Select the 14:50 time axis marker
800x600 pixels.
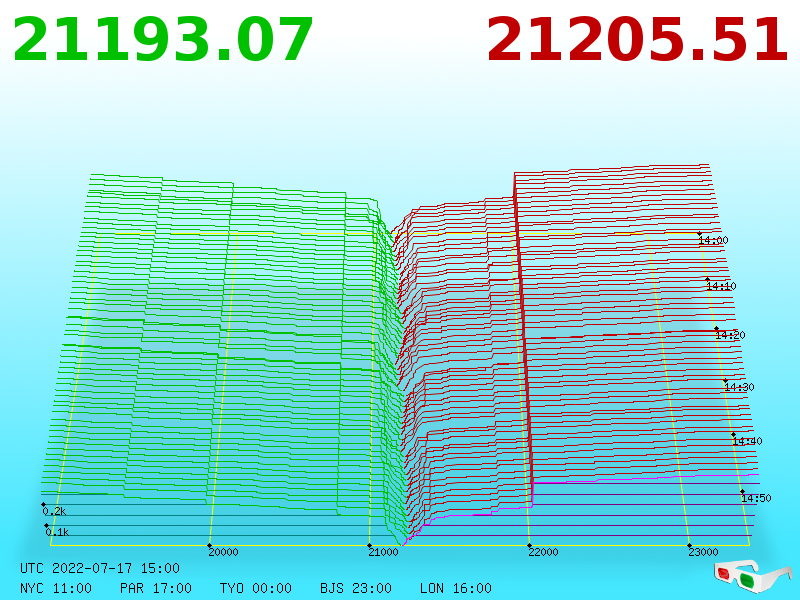click(x=756, y=498)
